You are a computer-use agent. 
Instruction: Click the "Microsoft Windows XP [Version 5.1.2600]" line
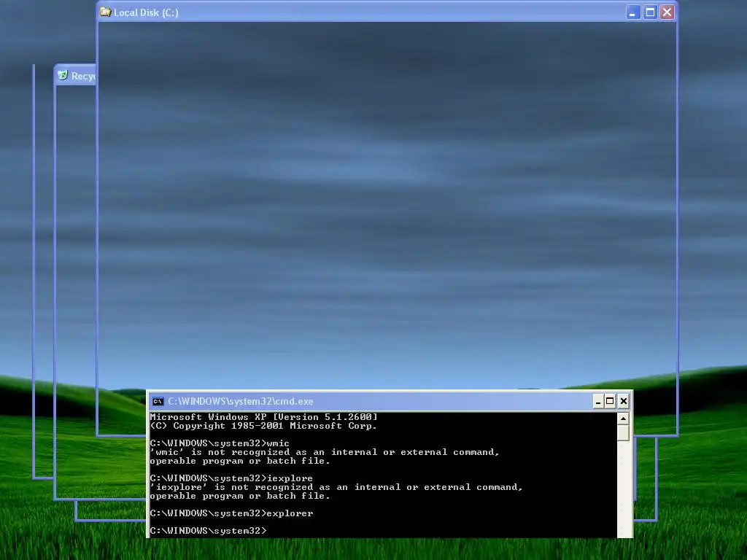click(x=263, y=417)
